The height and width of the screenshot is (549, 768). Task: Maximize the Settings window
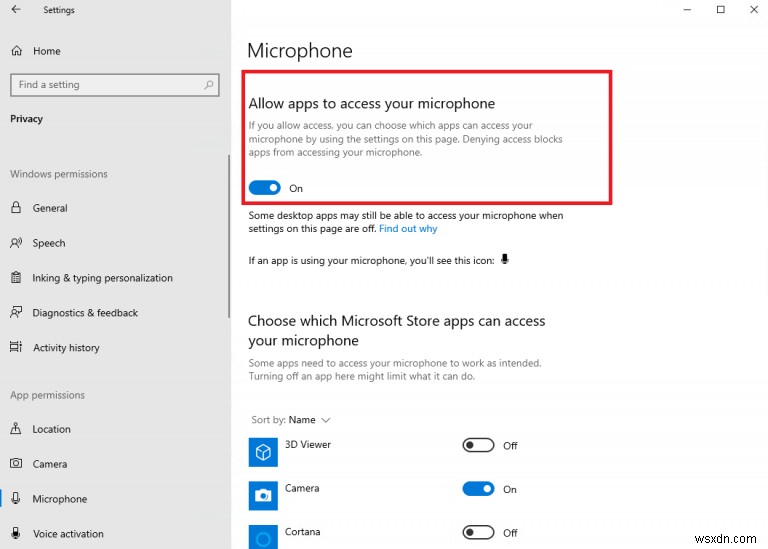(720, 9)
